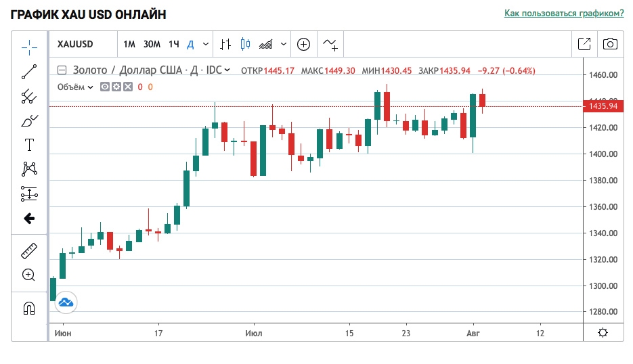Select the crosshair cursor tool

click(29, 45)
